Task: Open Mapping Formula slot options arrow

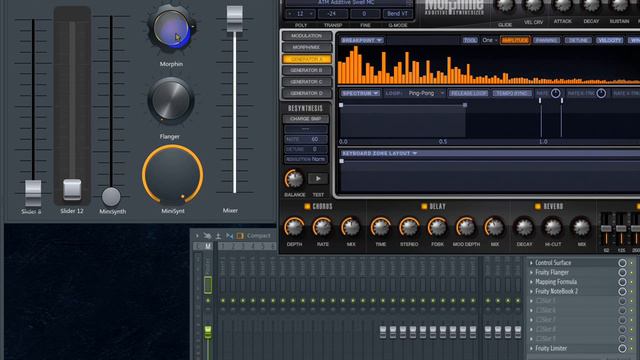Action: 531,282
